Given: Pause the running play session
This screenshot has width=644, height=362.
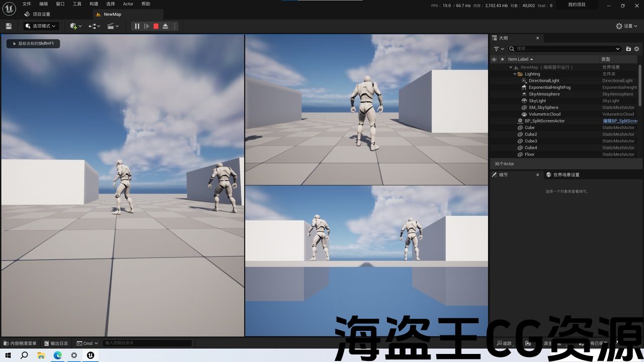Looking at the screenshot, I should (x=137, y=26).
